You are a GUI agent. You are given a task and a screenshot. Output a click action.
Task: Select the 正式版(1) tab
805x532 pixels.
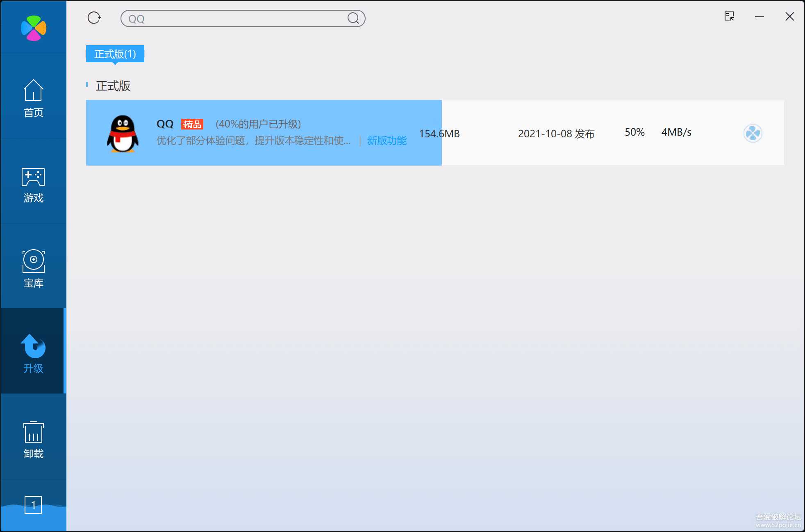(115, 54)
